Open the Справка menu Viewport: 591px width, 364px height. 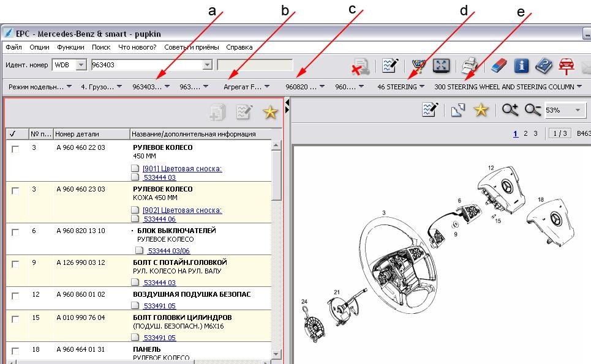point(239,47)
